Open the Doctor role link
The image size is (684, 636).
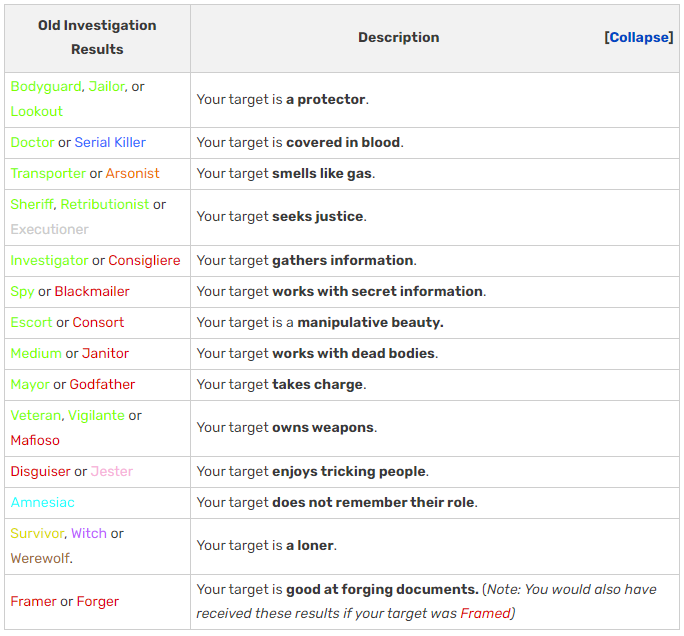[32, 142]
